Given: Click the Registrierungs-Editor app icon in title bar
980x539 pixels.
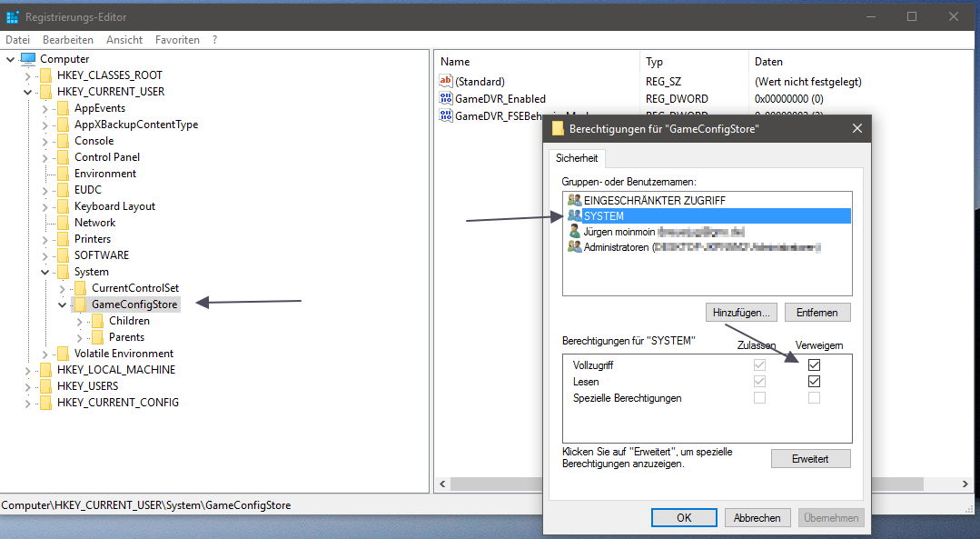Looking at the screenshot, I should (x=13, y=16).
